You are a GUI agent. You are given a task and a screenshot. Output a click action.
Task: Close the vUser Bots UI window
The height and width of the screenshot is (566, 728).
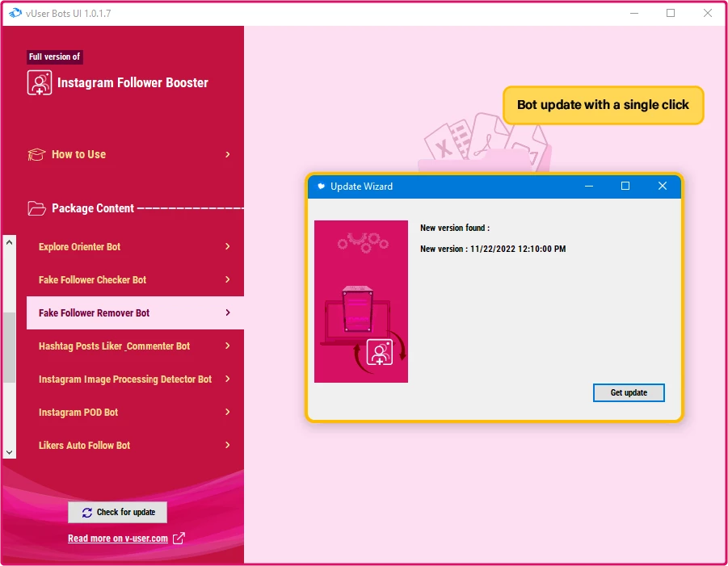[708, 13]
